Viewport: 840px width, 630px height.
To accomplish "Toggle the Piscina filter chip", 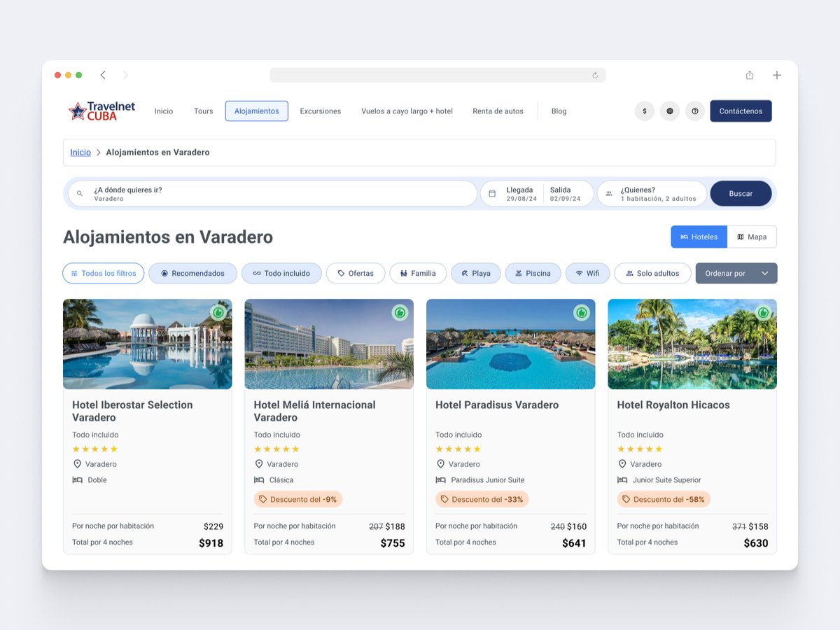I will point(533,274).
